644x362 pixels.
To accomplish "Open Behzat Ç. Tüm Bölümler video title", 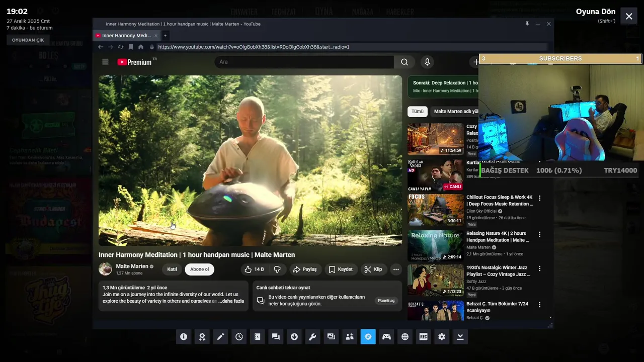I will (497, 307).
